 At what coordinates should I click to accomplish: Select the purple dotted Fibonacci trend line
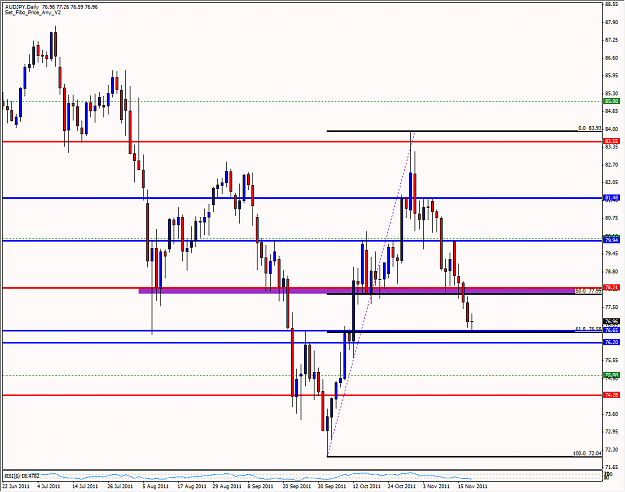[x=371, y=294]
